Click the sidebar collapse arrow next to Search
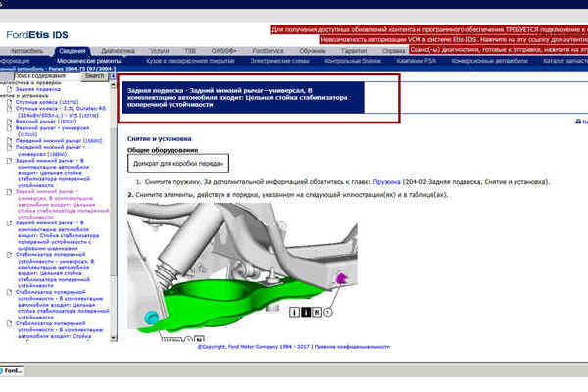Screen dimensions: 588x392 112,76
